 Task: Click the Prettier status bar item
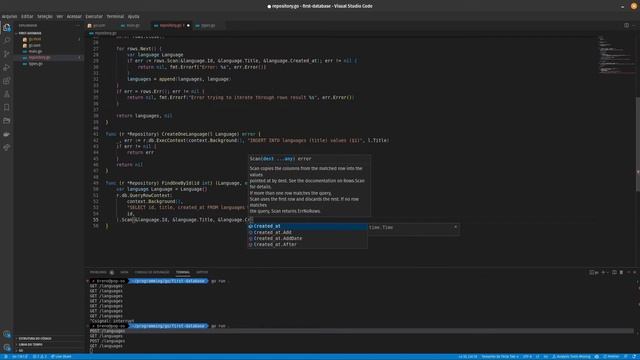click(611, 357)
